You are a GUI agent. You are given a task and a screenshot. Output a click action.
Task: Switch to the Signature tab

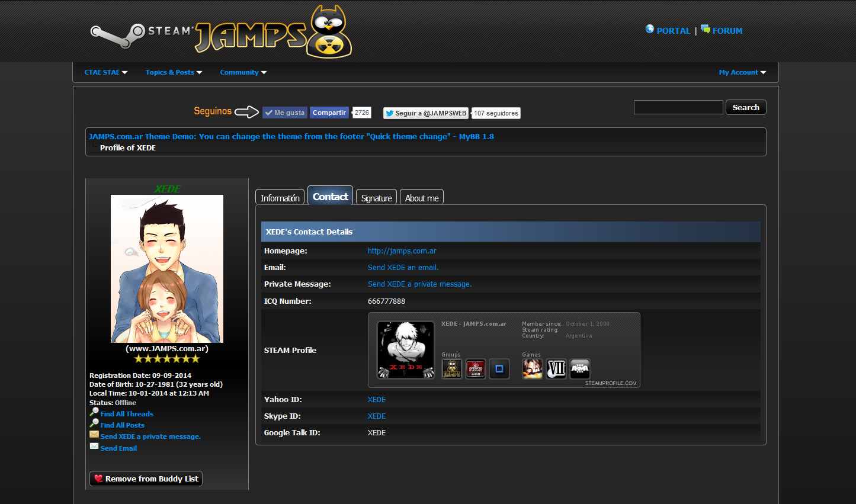pyautogui.click(x=376, y=198)
